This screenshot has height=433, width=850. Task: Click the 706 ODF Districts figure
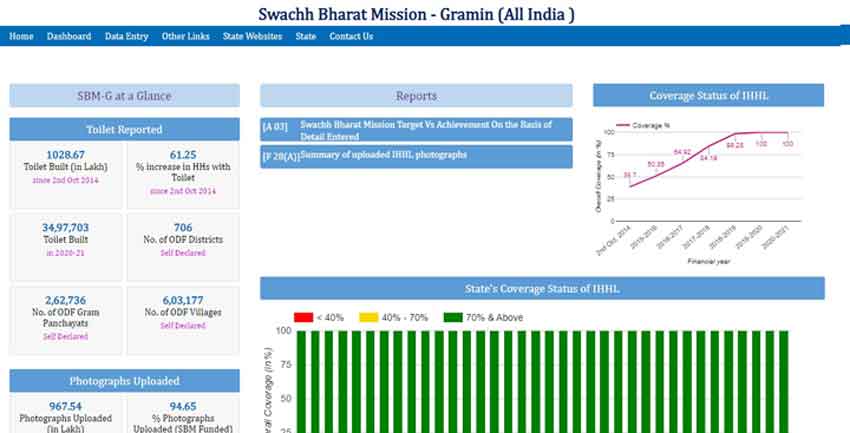[183, 228]
